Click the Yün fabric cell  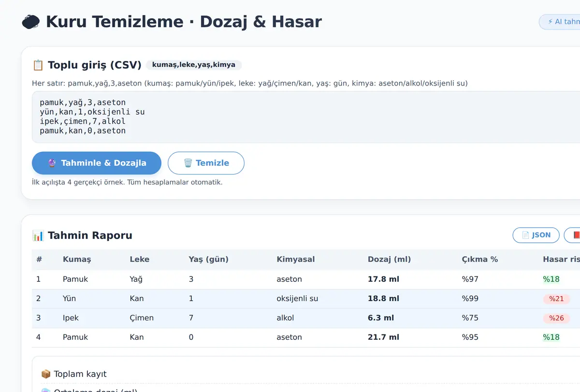point(69,298)
